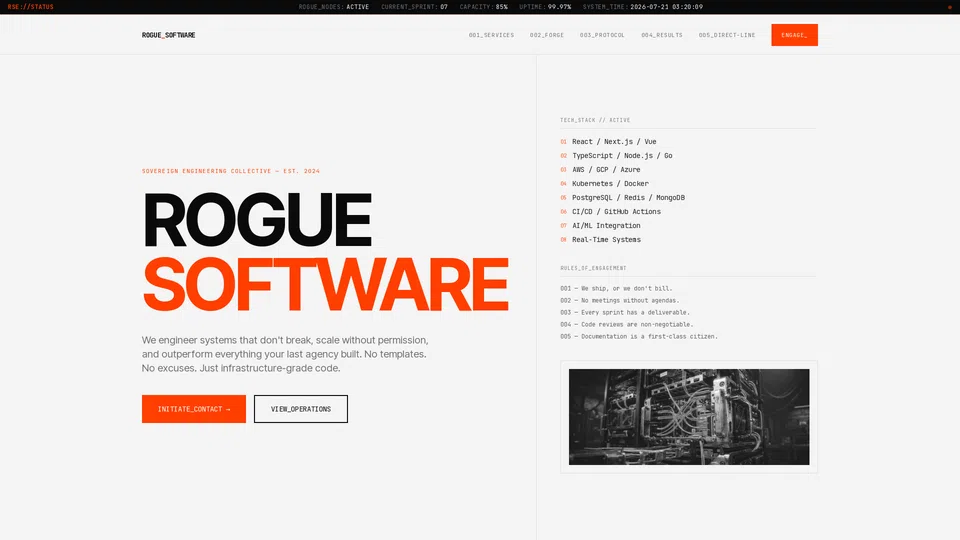Click the ROGUE_SOFTWARE logo in header
The image size is (960, 540).
[x=168, y=35]
